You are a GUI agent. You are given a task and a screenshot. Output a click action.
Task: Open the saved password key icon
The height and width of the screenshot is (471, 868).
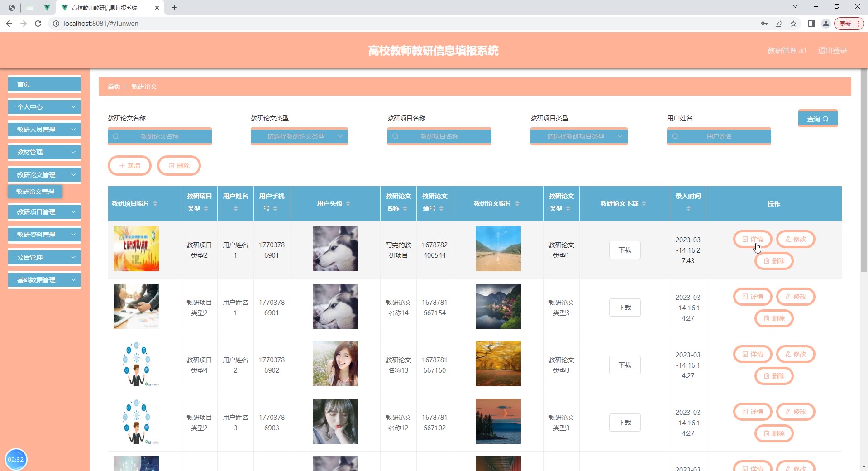tap(764, 24)
